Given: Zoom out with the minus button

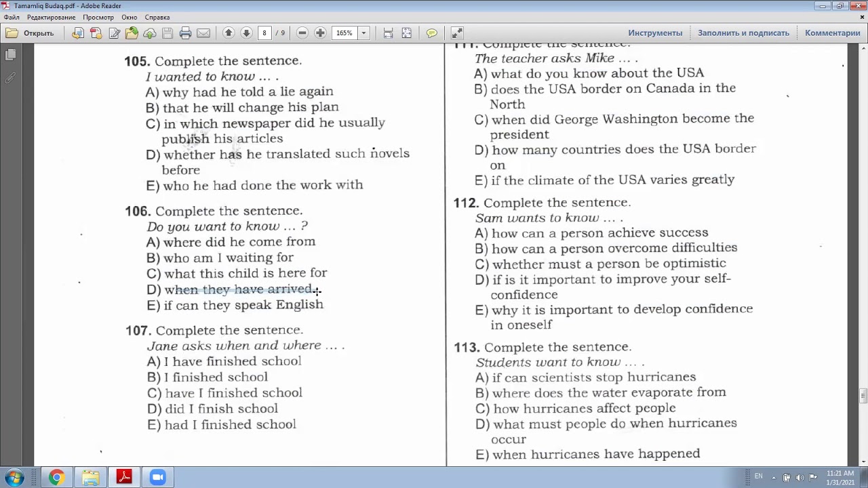Looking at the screenshot, I should click(x=302, y=33).
